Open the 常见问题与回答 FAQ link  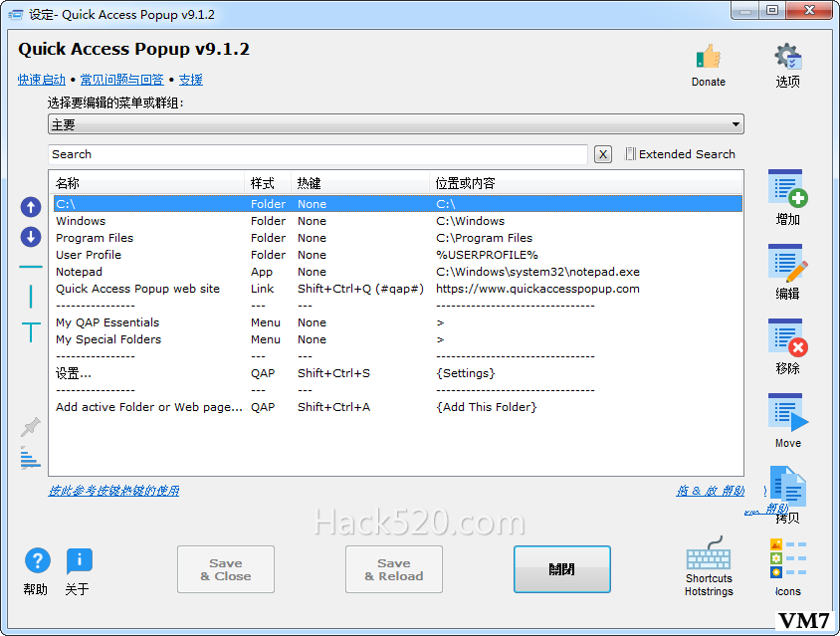[121, 80]
